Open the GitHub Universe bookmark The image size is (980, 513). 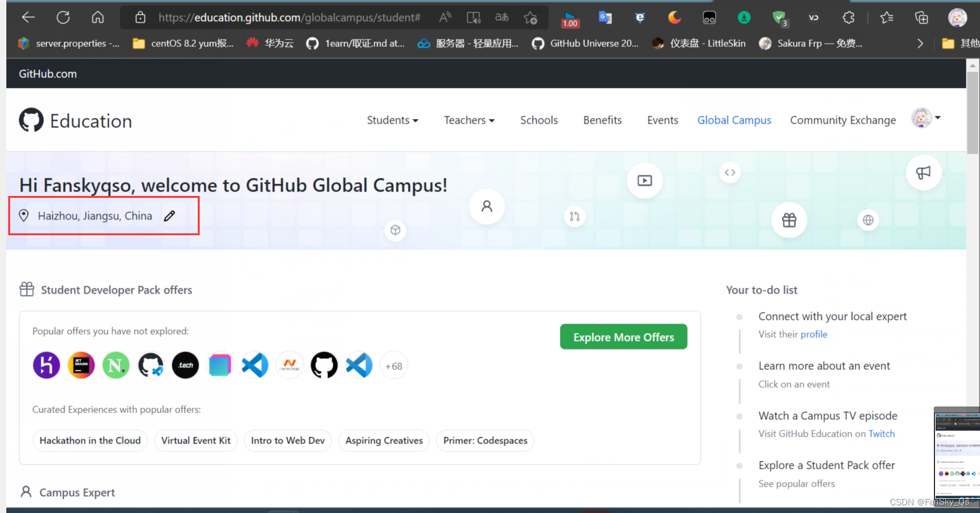pos(585,43)
